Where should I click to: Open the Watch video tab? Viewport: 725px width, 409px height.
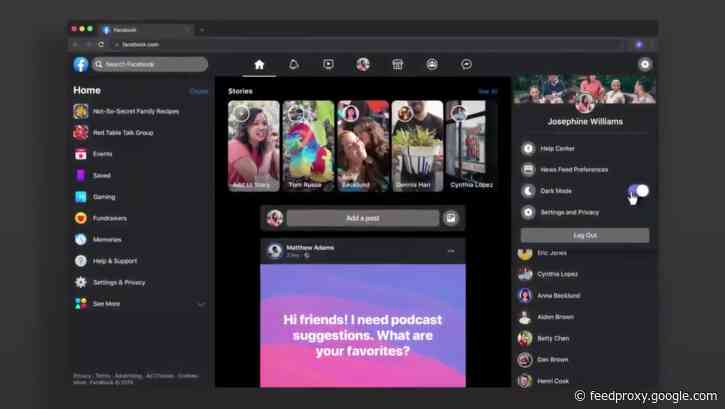[328, 65]
